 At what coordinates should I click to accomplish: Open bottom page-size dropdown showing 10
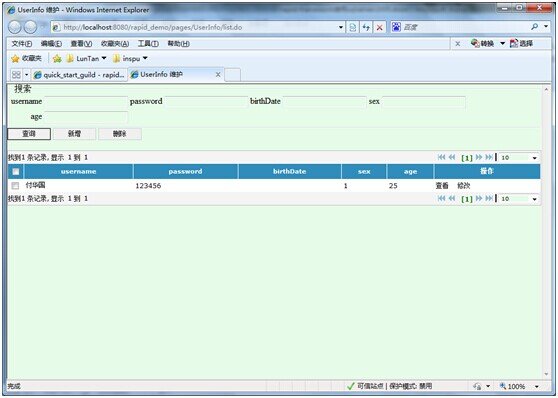519,199
